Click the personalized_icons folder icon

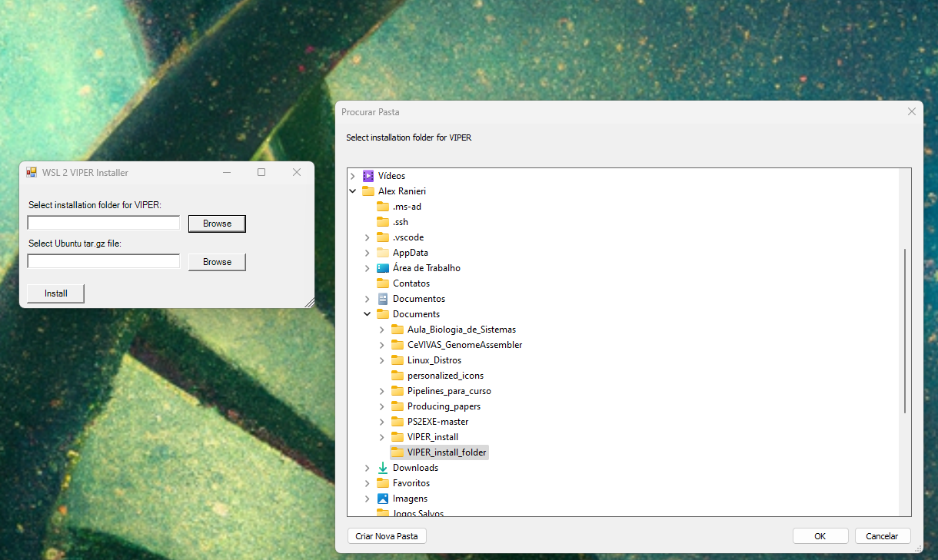pyautogui.click(x=397, y=376)
